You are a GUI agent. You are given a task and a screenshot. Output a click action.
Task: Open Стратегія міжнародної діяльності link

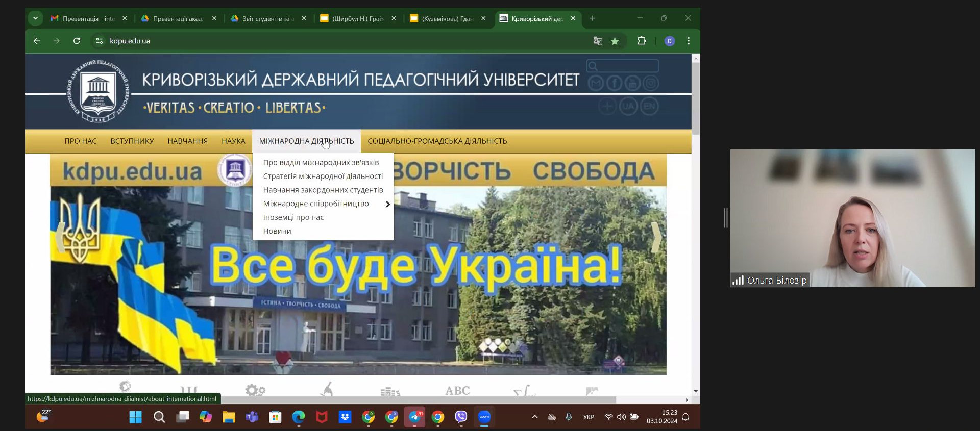pyautogui.click(x=323, y=176)
